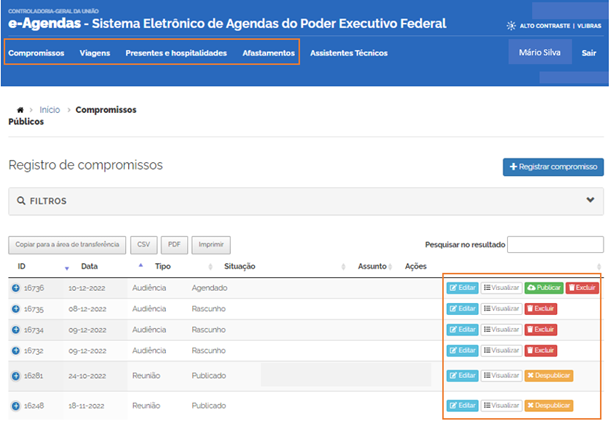Screen dimensions: 614x427
Task: Click the home icon in breadcrumb
Action: pyautogui.click(x=20, y=110)
